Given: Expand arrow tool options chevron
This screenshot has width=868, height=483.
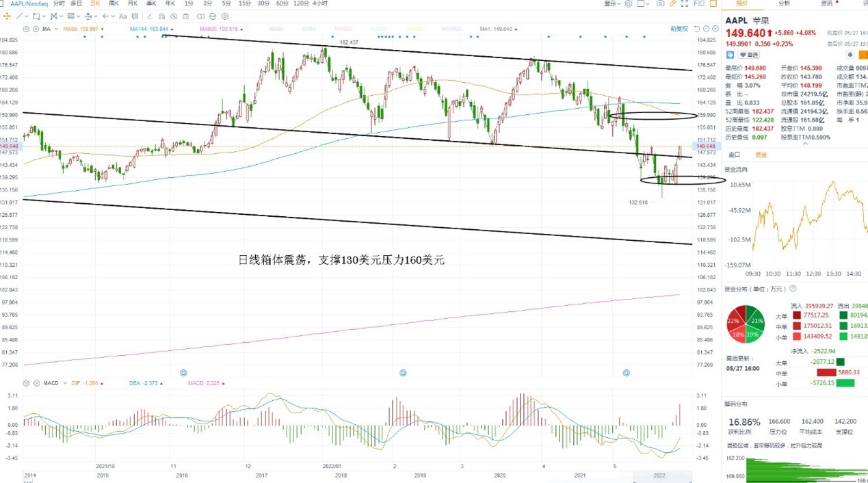Looking at the screenshot, I should click(x=113, y=16).
